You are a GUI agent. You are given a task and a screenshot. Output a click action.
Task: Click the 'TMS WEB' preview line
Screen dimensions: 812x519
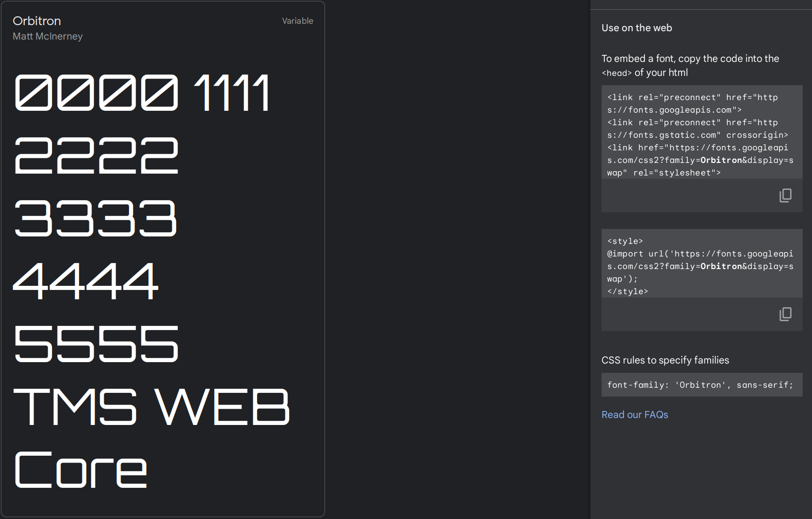coord(152,407)
